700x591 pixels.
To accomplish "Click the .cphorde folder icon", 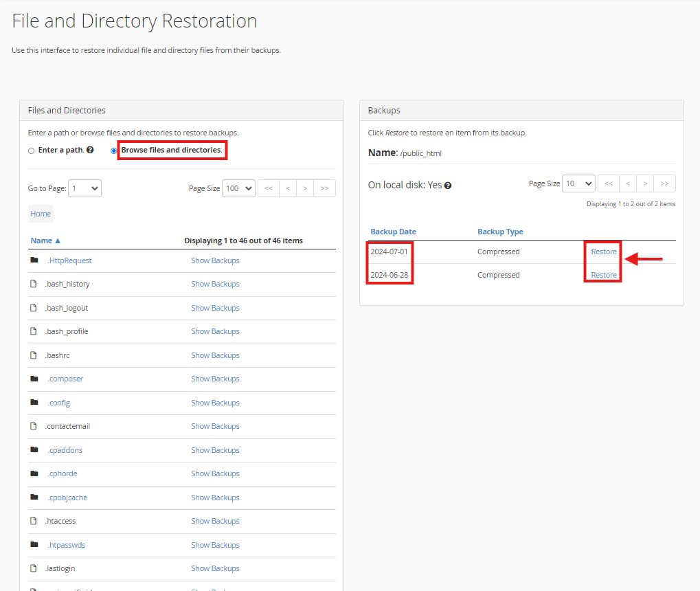I will point(34,473).
